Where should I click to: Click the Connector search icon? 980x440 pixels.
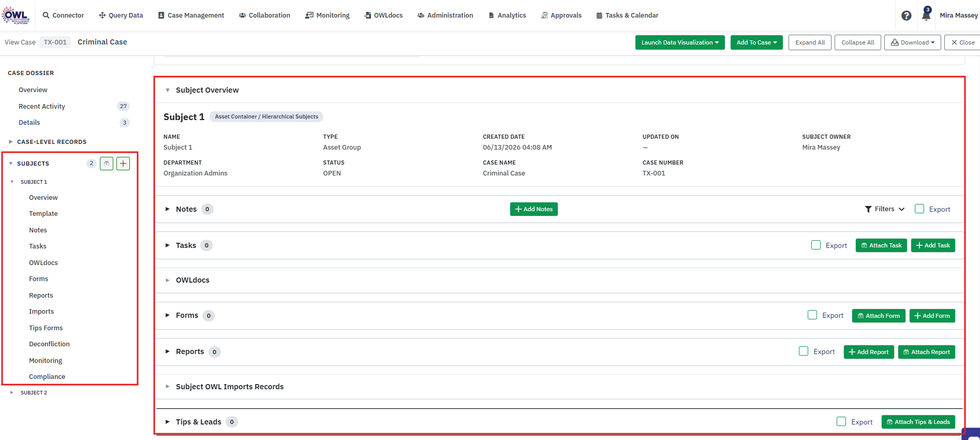point(46,16)
